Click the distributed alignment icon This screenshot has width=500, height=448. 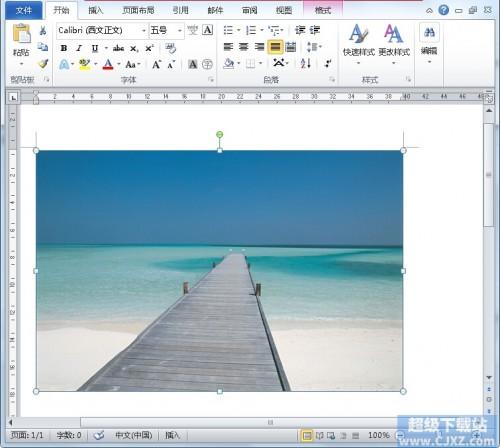tap(291, 47)
